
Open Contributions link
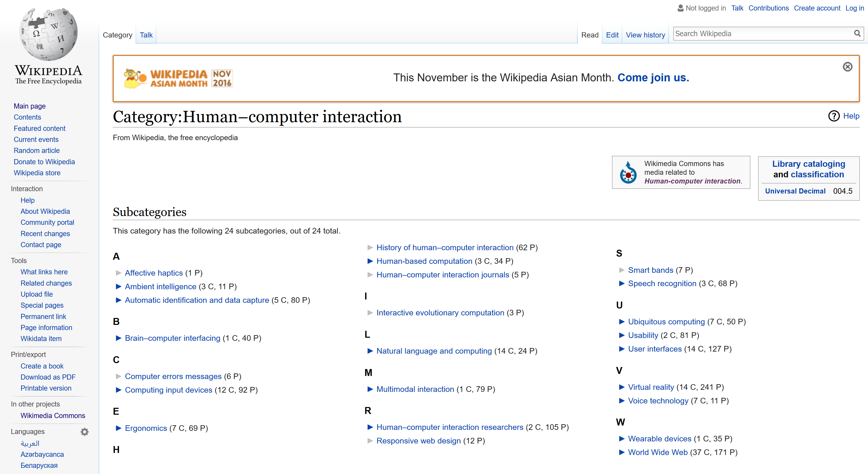[x=769, y=8]
